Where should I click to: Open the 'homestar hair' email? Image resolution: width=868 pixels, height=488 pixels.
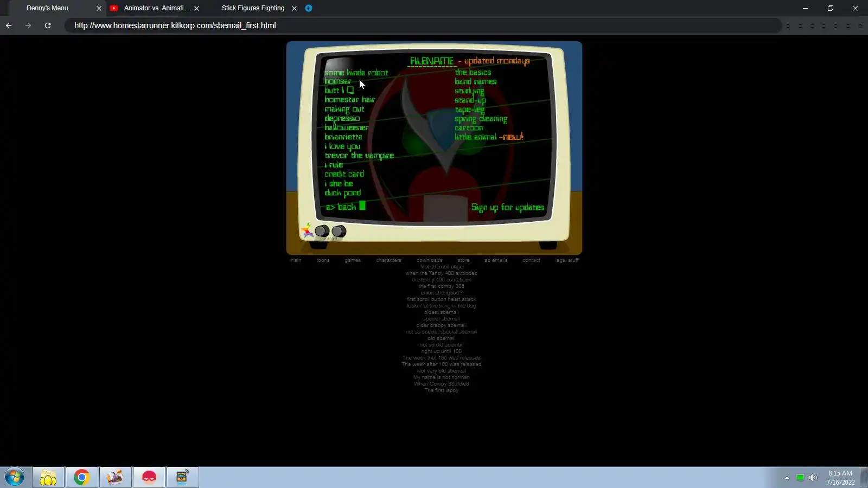(x=350, y=100)
